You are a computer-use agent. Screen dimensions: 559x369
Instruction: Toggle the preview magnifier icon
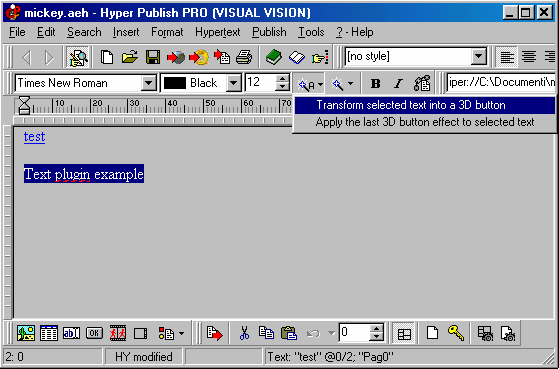tap(78, 57)
